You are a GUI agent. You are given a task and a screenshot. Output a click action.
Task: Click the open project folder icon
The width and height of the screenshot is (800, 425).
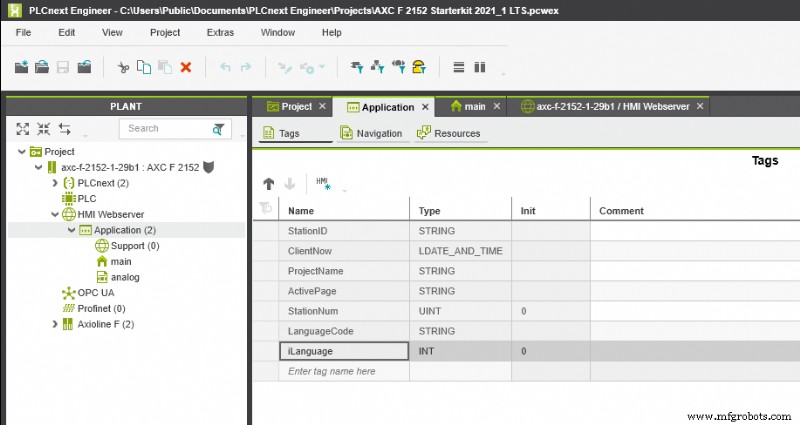(x=42, y=68)
